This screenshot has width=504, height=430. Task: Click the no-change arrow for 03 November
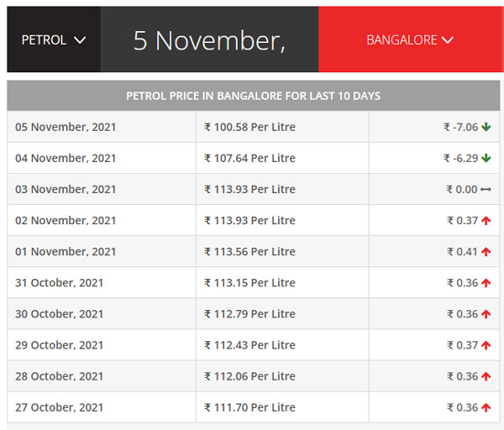(x=486, y=189)
